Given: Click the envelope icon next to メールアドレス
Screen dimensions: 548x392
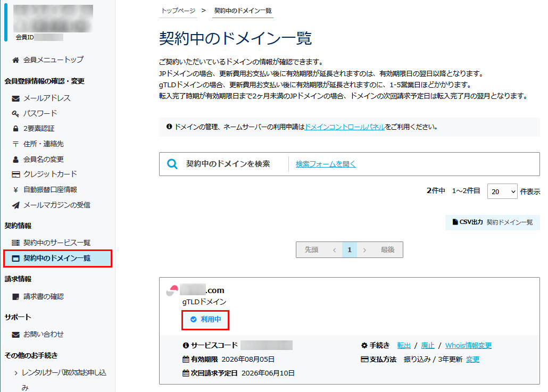Looking at the screenshot, I should click(x=15, y=98).
